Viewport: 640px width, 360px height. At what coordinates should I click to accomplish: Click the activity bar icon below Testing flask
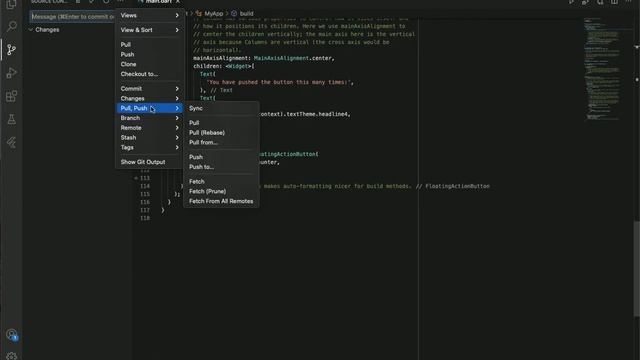[x=11, y=142]
